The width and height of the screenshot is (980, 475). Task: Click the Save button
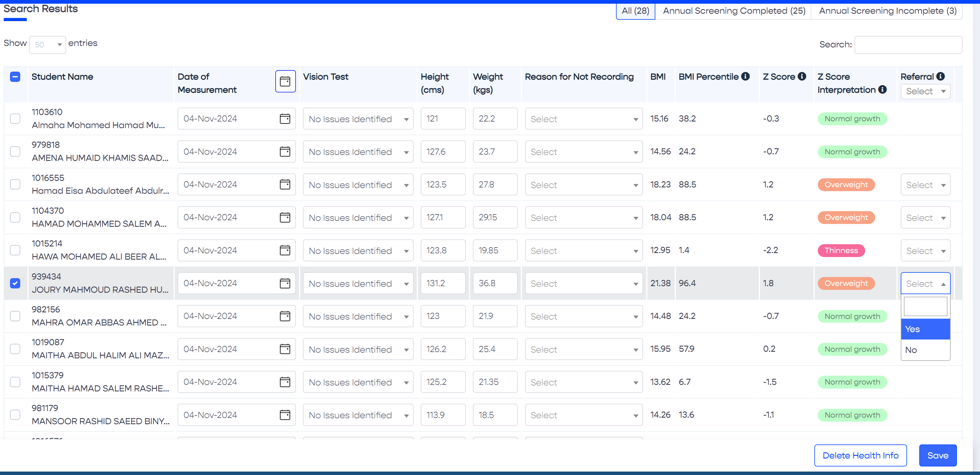pyautogui.click(x=938, y=456)
